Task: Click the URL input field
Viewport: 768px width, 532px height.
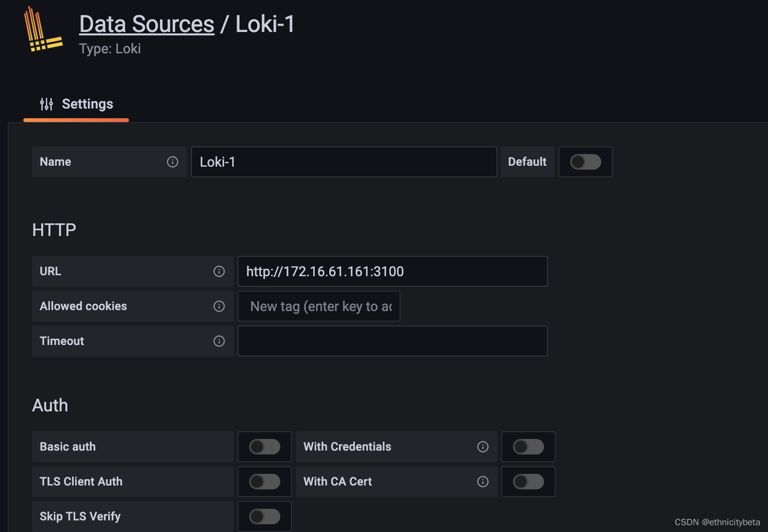Action: point(392,271)
